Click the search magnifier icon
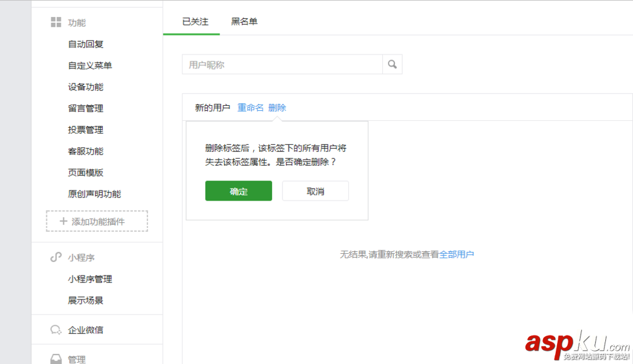 point(392,64)
